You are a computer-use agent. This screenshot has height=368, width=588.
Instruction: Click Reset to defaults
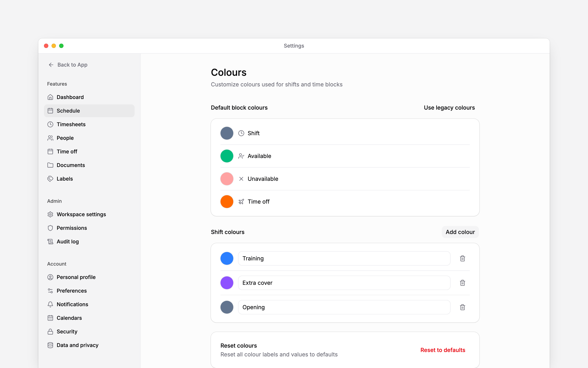pyautogui.click(x=443, y=350)
